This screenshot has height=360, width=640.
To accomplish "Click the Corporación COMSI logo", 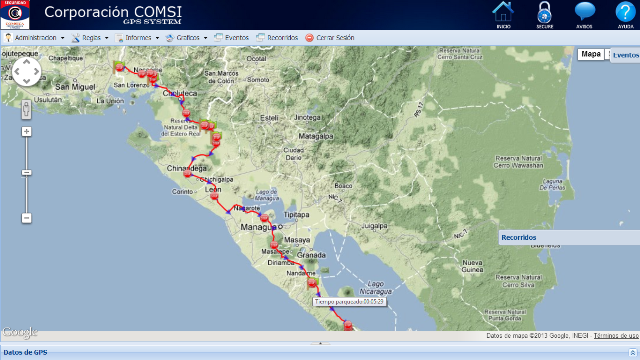I will 15,15.
